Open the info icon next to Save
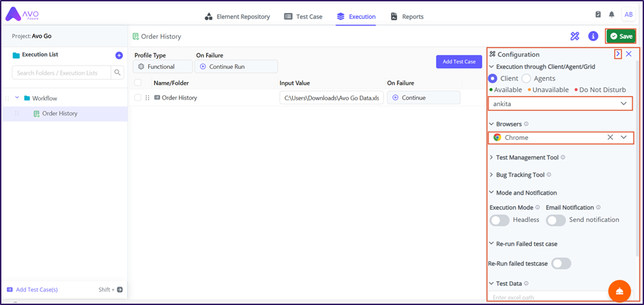 593,36
